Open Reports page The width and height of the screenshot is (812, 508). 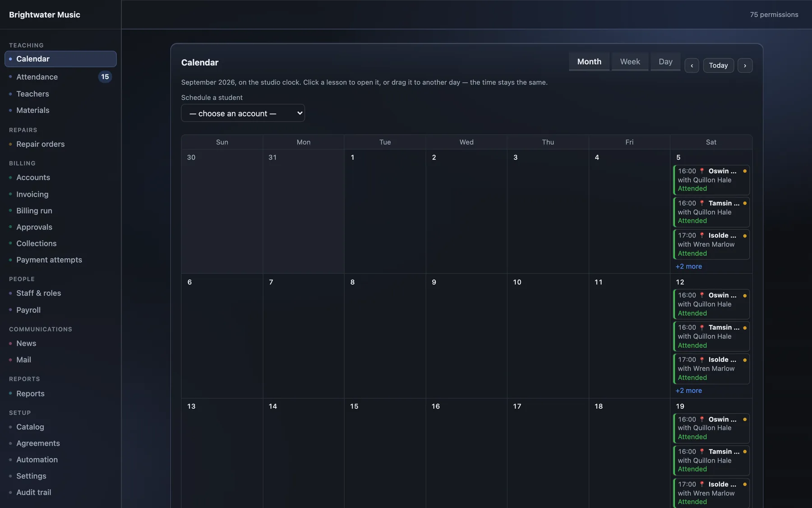60,394
